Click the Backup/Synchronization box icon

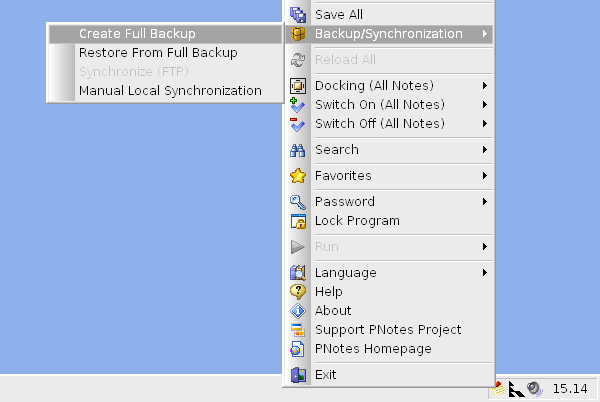(297, 34)
